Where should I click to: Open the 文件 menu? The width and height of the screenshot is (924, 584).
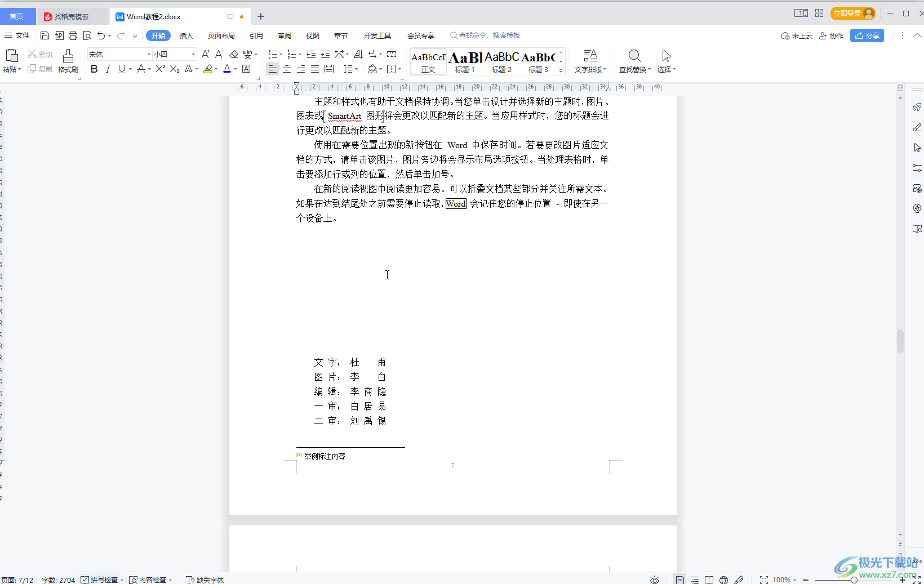point(17,35)
